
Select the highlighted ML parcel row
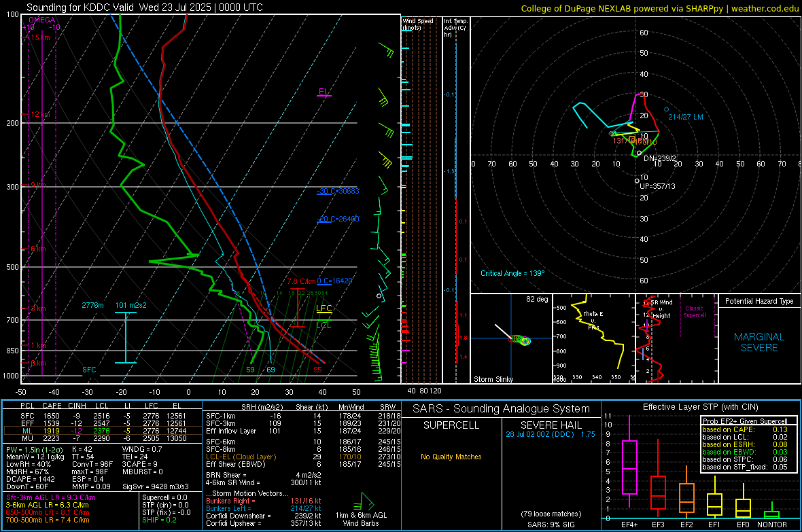click(x=103, y=431)
